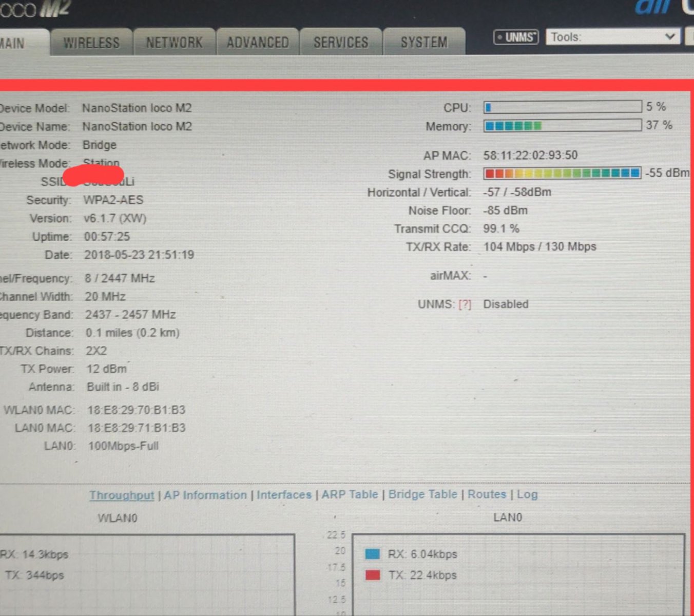
Task: Click the frequency value 8 / 2447 MHz
Action: click(x=120, y=278)
